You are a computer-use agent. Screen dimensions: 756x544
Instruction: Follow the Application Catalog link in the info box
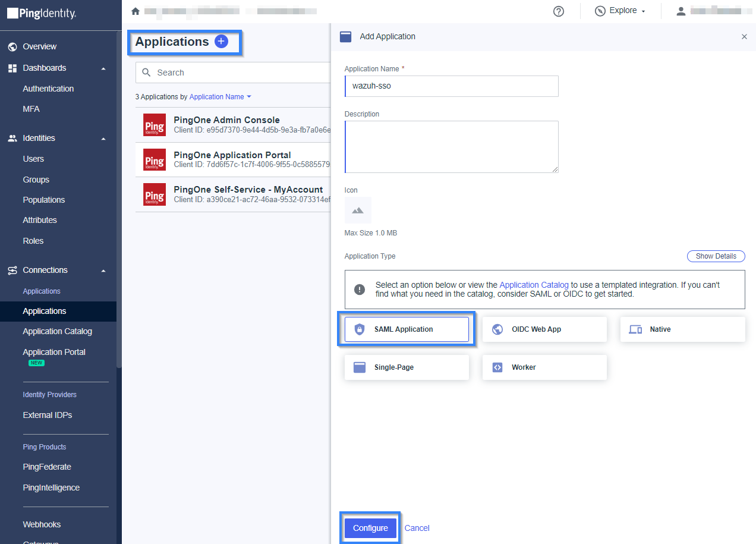coord(534,285)
